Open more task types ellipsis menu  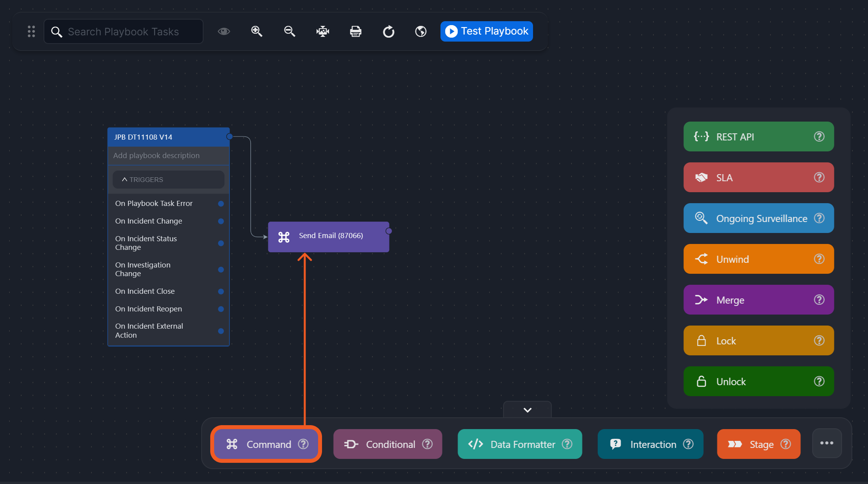[x=826, y=443]
